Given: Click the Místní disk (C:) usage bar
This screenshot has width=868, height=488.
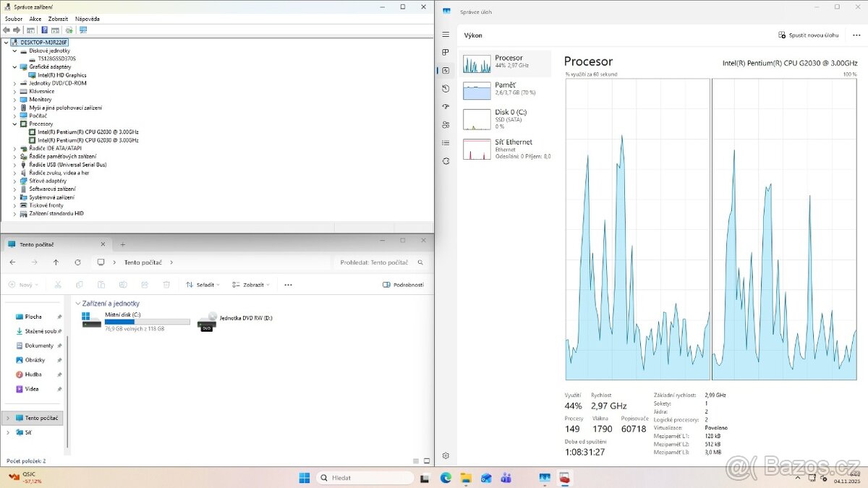Looking at the screenshot, I should [x=147, y=322].
